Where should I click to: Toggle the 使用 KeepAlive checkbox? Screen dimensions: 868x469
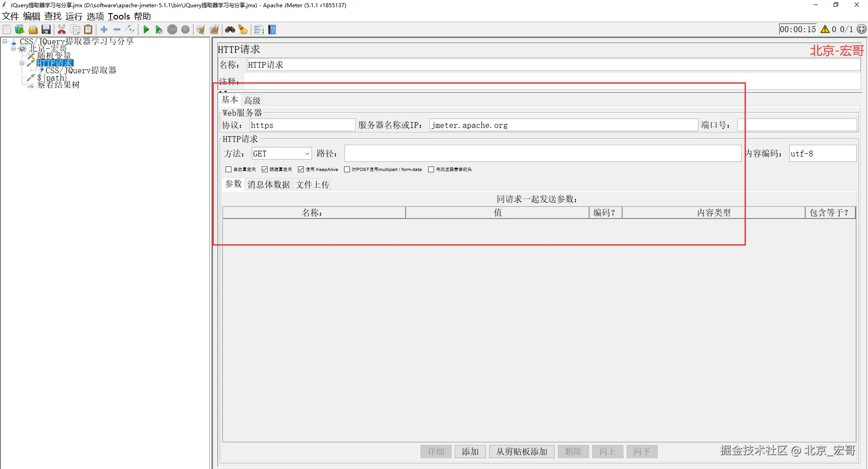pos(301,170)
